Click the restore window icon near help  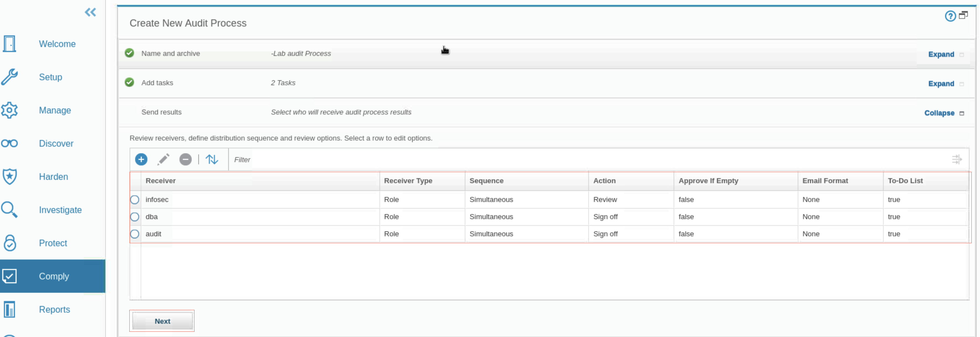pos(963,15)
